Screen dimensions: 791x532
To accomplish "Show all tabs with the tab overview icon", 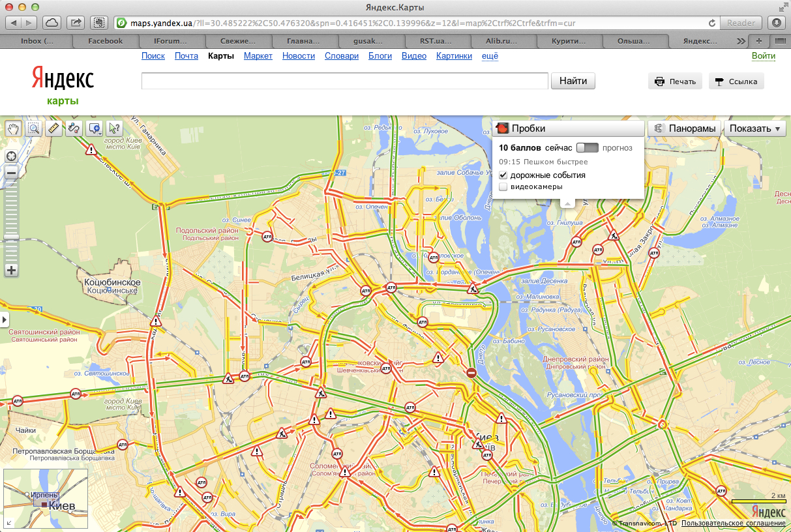I will 779,40.
